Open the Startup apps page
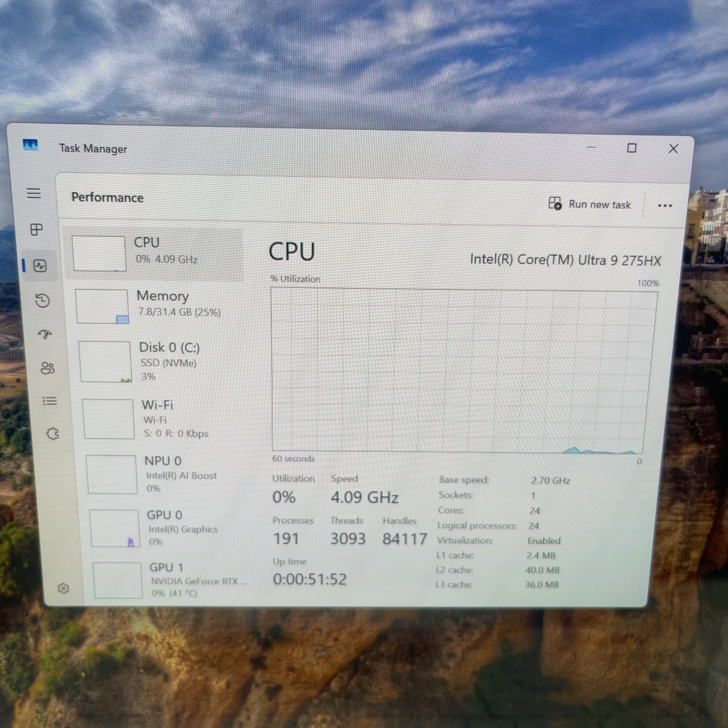 point(45,334)
